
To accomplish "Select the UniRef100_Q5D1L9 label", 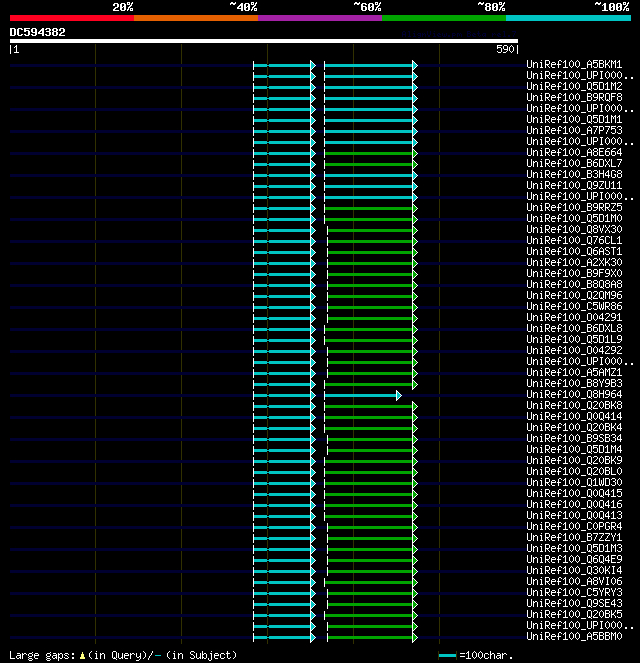I will point(574,339).
